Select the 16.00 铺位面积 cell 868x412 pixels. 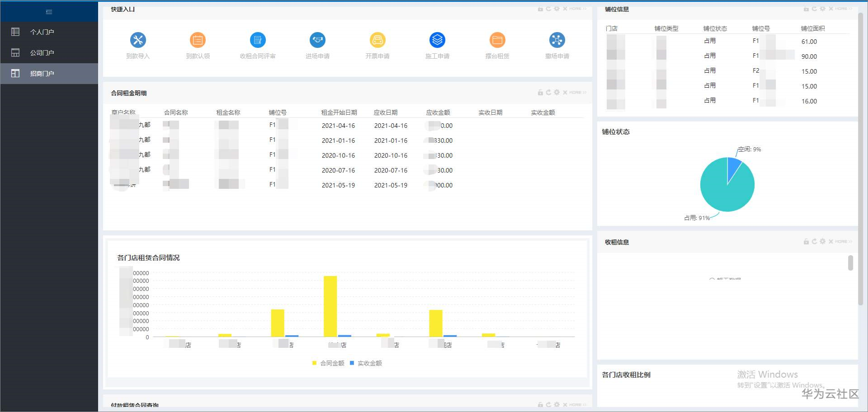pos(809,101)
